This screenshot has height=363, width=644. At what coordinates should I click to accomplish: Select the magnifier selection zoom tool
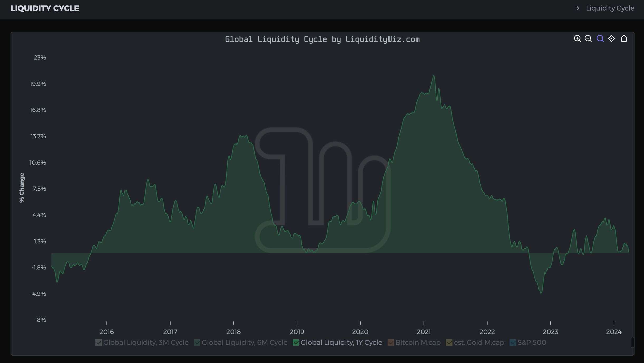click(x=600, y=38)
